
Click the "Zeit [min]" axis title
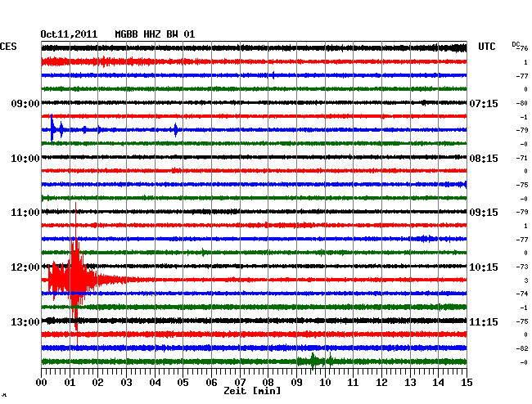252,391
